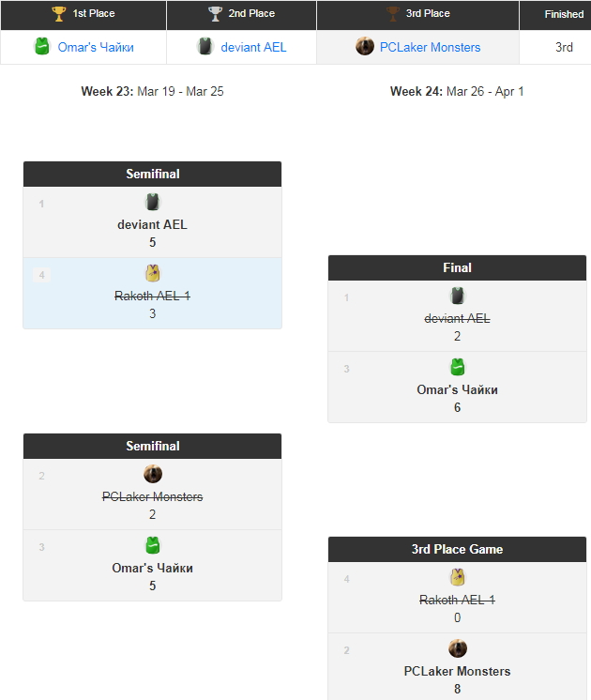
Task: Select Omar's Чайки in the second Semifinal
Action: (x=153, y=568)
